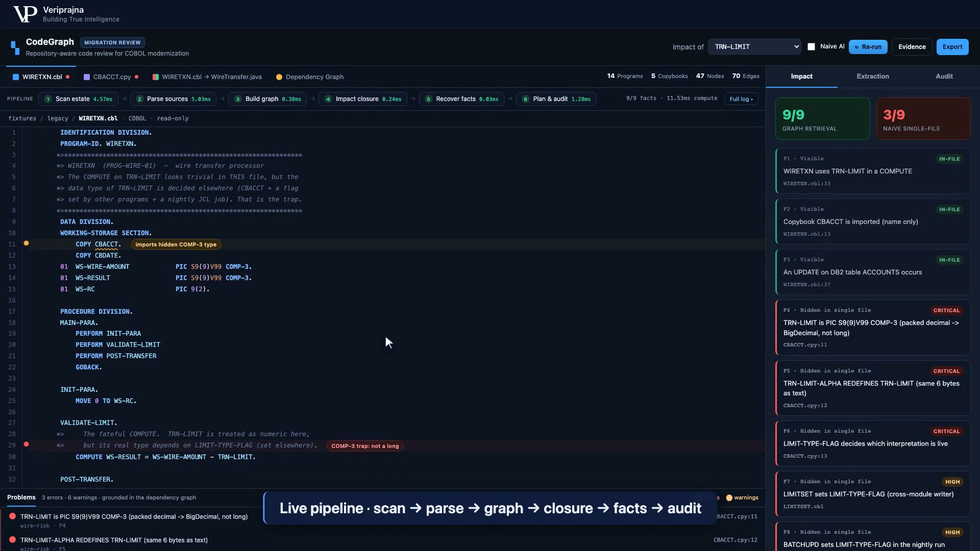Click the CBACCT.cpy:12 problem location
Screen dimensions: 980x551
click(x=735, y=540)
